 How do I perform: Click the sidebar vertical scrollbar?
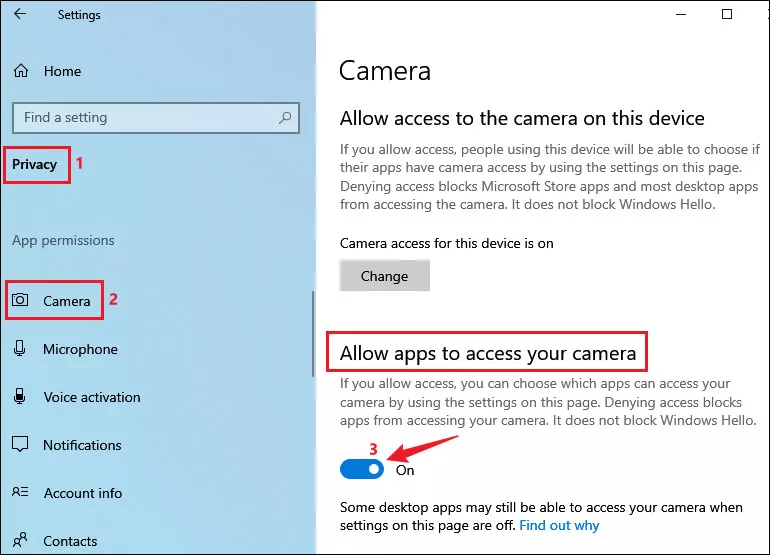click(313, 334)
